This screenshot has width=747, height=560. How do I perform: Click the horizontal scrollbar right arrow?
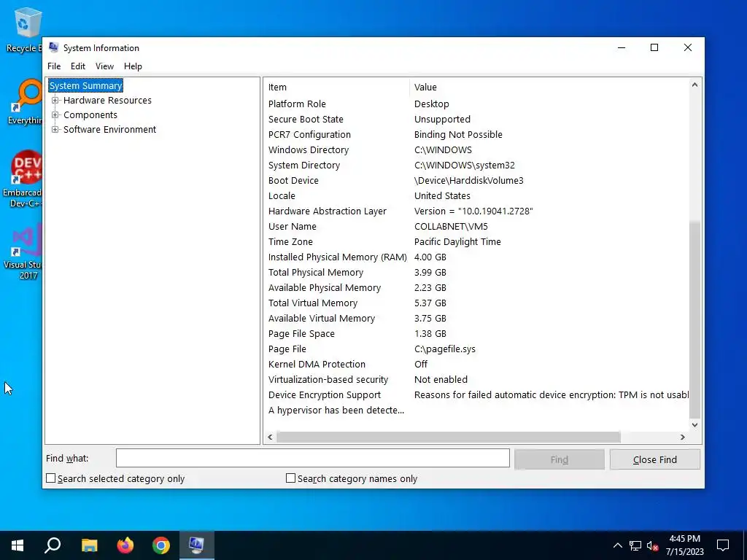tap(683, 437)
